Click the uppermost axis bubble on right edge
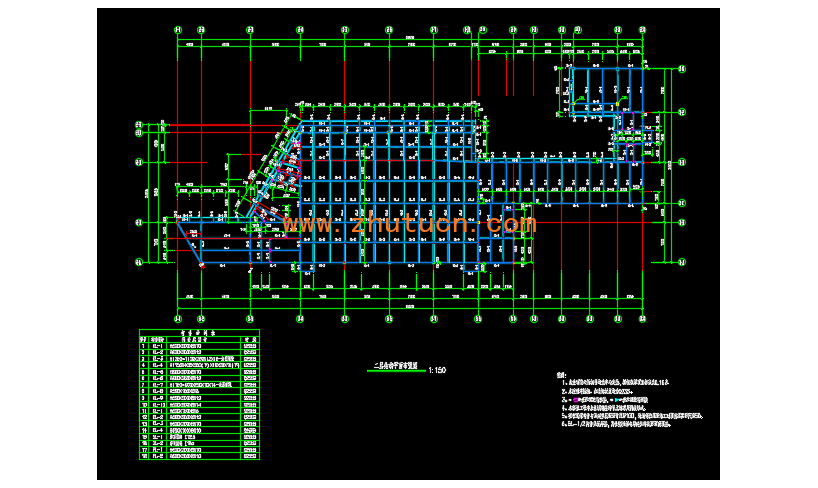Image resolution: width=818 pixels, height=488 pixels. tap(682, 68)
